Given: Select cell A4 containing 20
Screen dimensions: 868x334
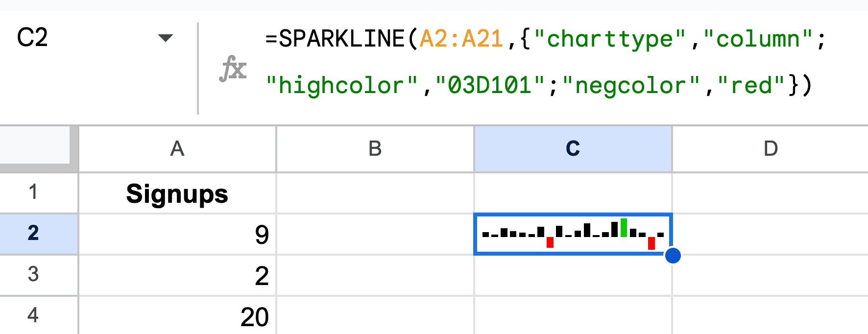Looking at the screenshot, I should click(177, 316).
